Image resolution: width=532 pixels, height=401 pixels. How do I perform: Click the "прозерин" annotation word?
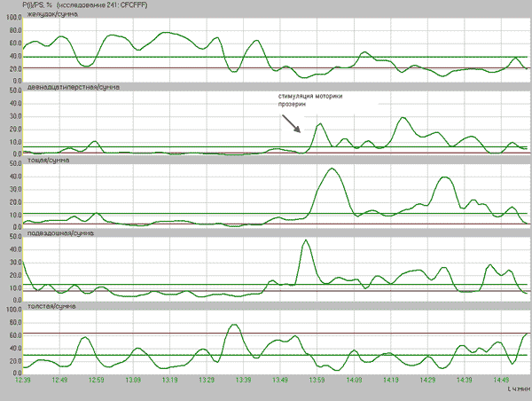click(292, 104)
